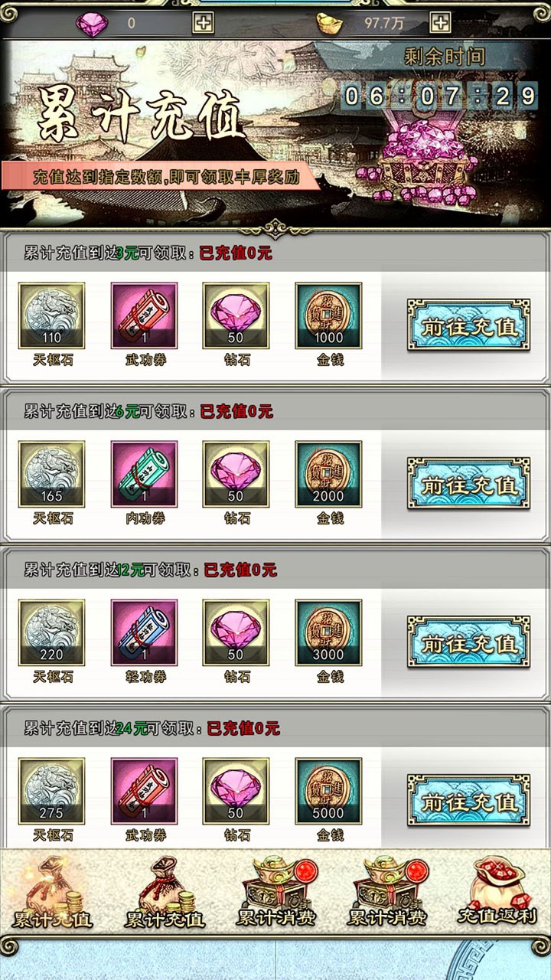Image resolution: width=551 pixels, height=980 pixels.
Task: Select the 5000 金钱 coin icon
Action: pos(328,792)
